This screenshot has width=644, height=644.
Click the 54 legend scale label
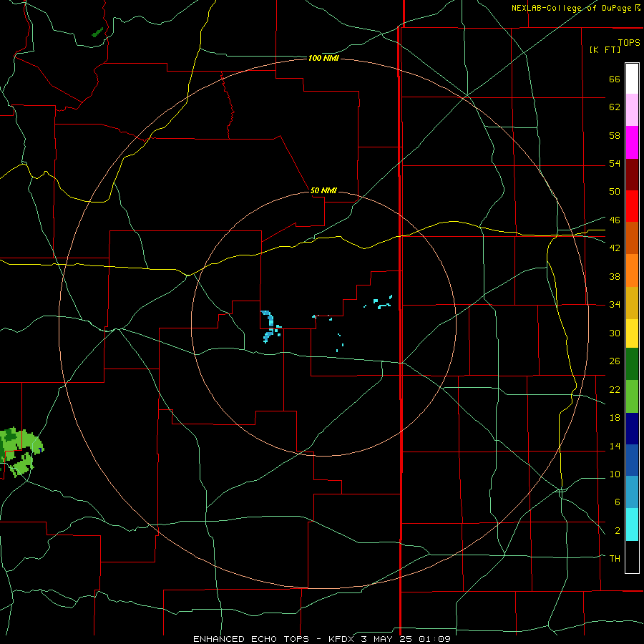[x=615, y=163]
